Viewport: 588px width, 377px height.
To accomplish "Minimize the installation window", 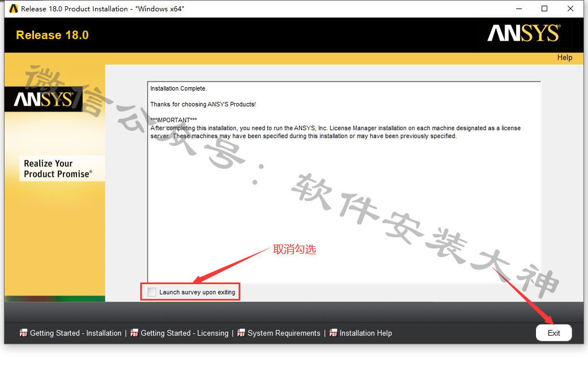I will [x=519, y=8].
